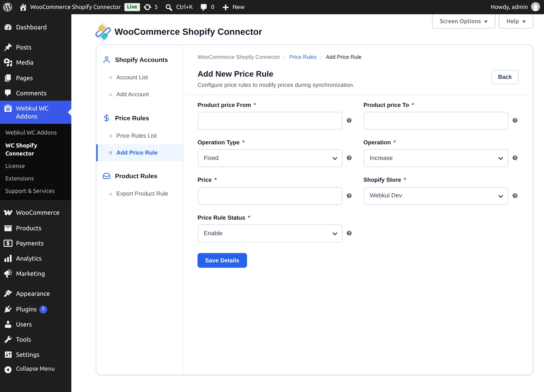Focus the Product price To input field

(x=436, y=121)
